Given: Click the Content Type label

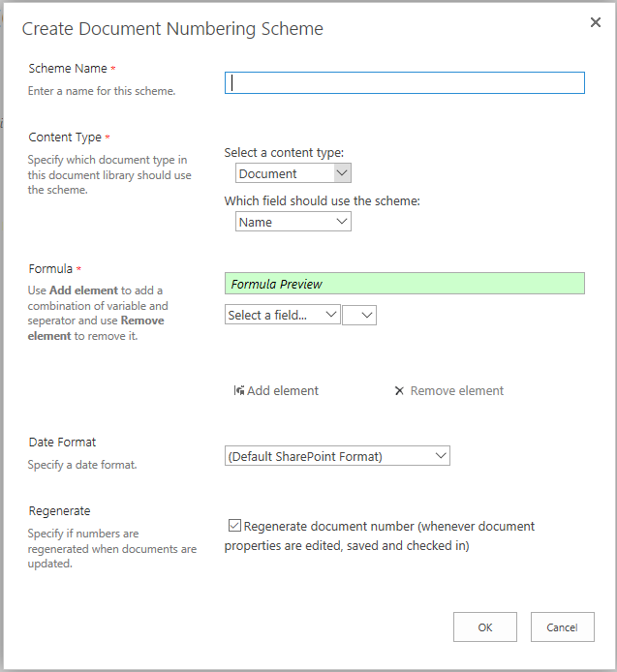Looking at the screenshot, I should 65,137.
